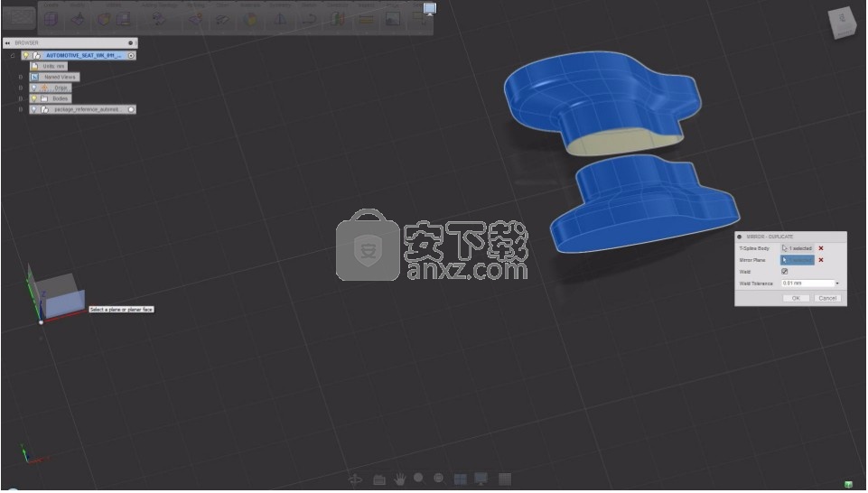Open the Grid and Snaps icon in the navigation bar
This screenshot has height=493, width=868.
pos(505,479)
